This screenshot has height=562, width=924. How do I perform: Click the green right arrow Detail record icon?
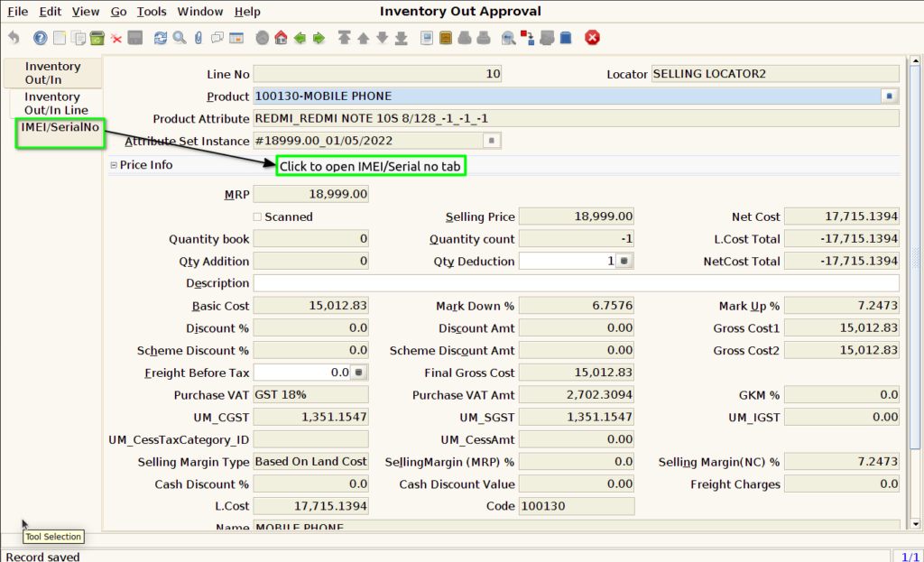pyautogui.click(x=319, y=38)
